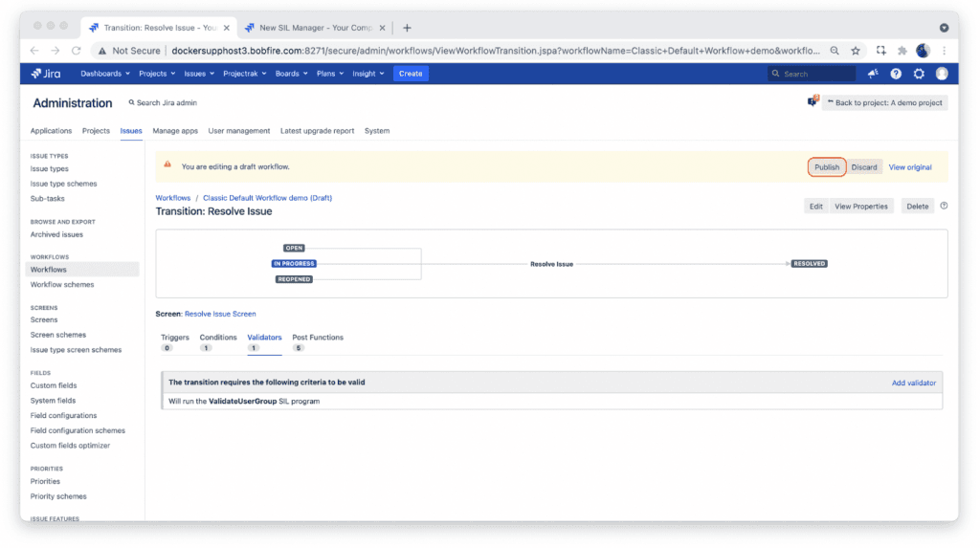
Task: Open the Resolve Issue Screen link
Action: tap(220, 314)
